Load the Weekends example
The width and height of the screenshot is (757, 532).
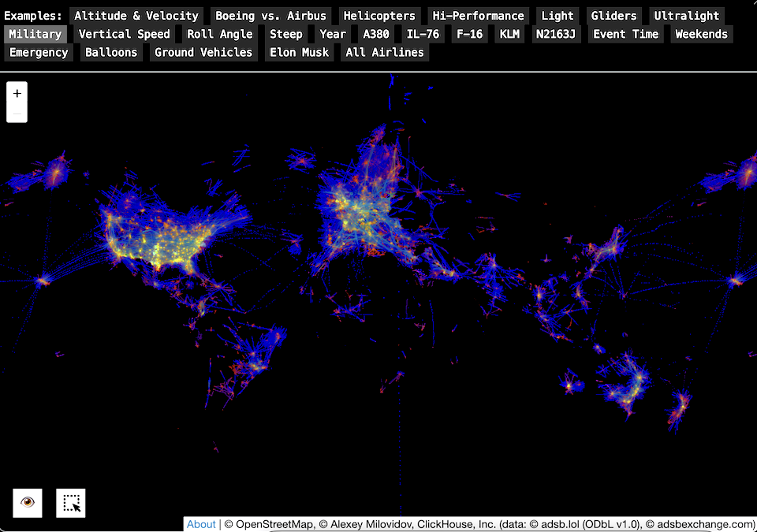click(701, 34)
